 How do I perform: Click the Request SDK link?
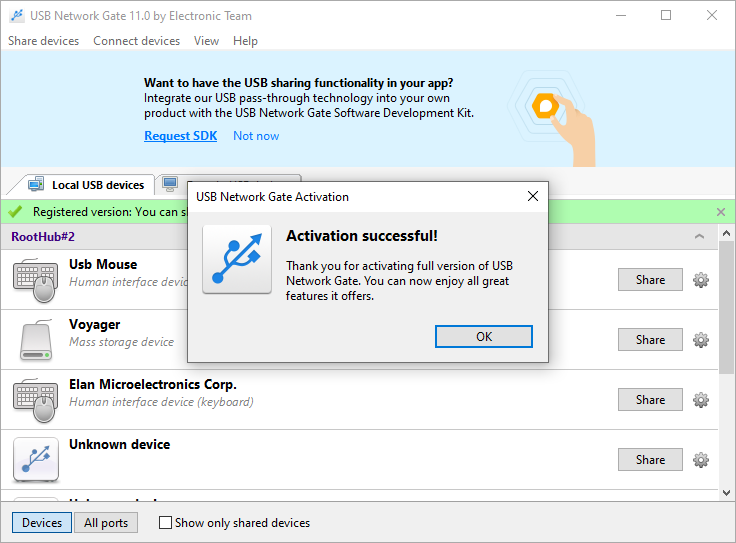point(180,136)
